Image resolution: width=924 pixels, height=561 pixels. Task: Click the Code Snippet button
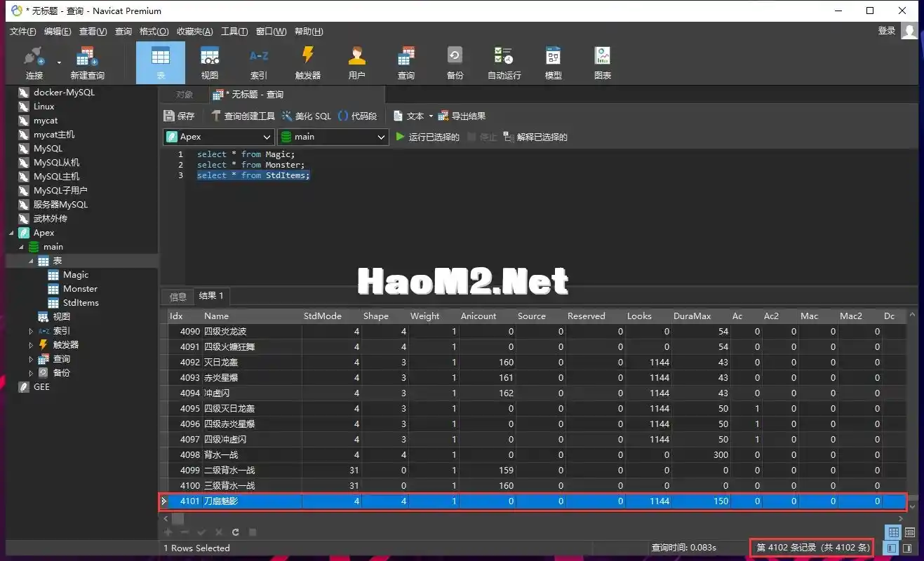tap(357, 116)
